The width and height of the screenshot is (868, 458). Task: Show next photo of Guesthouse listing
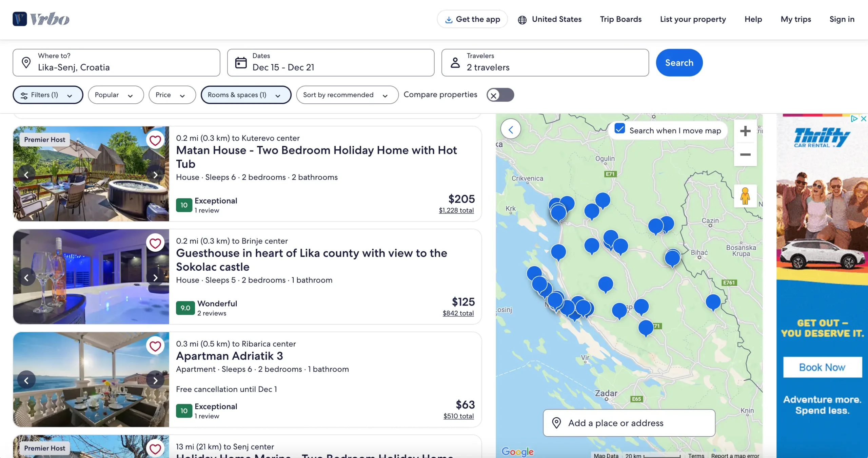(155, 278)
